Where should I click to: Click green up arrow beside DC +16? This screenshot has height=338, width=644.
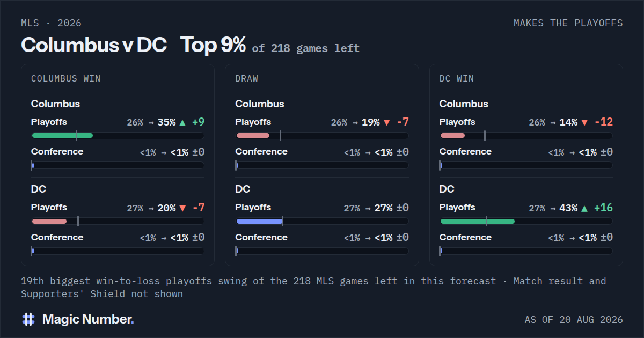pyautogui.click(x=584, y=208)
